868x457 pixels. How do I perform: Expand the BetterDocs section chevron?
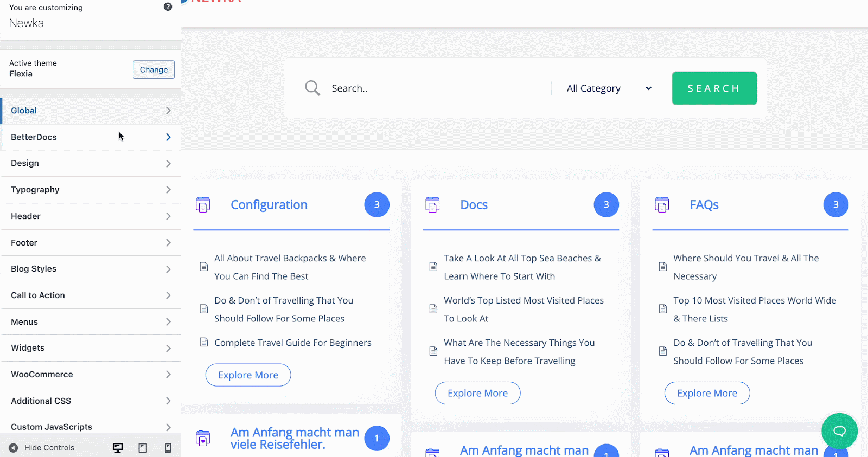168,137
